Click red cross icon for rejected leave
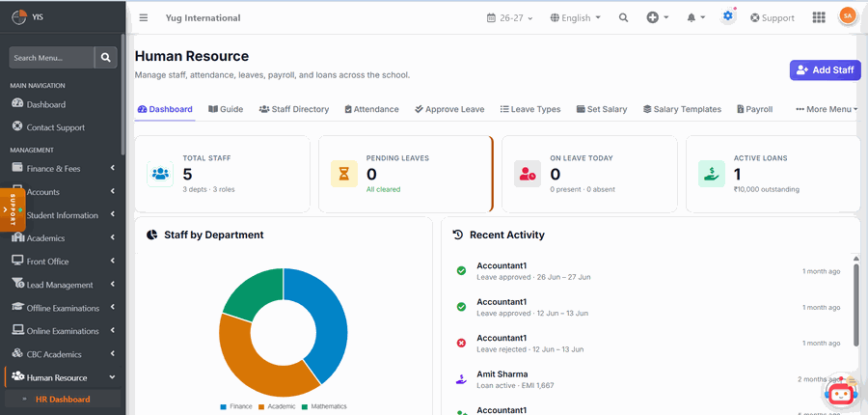This screenshot has height=415, width=868. (x=461, y=344)
